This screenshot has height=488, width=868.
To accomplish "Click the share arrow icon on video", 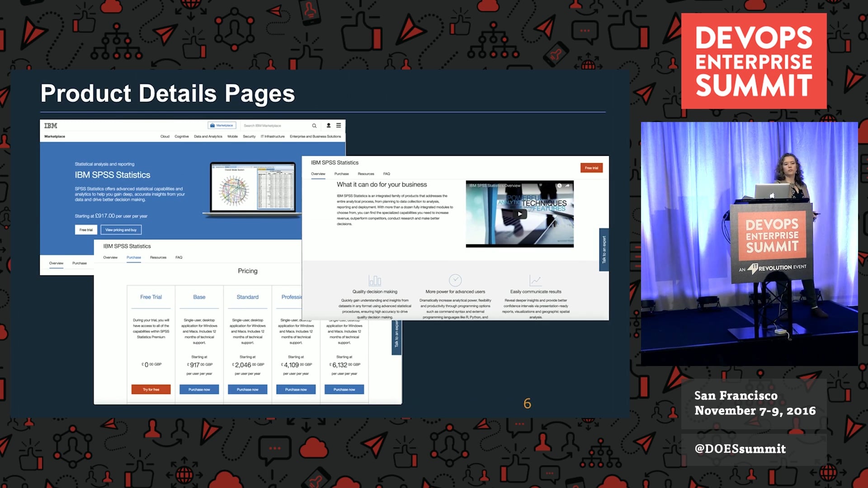I will (567, 186).
